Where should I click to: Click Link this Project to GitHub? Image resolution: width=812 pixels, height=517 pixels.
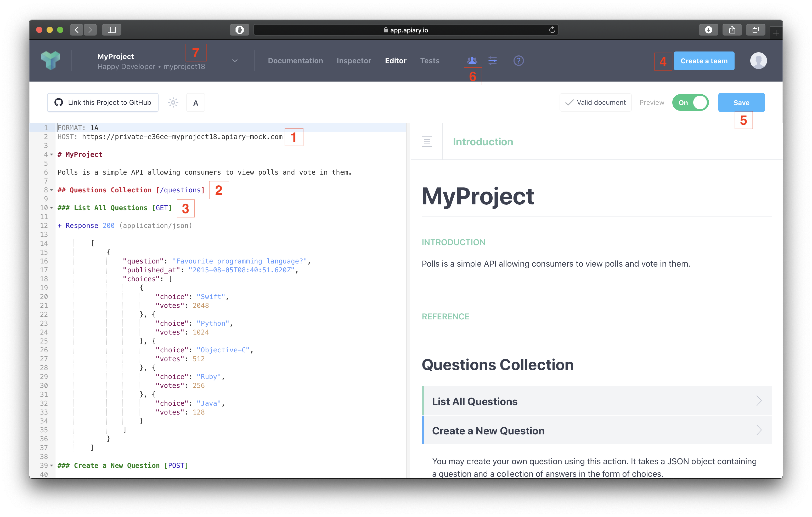click(103, 102)
